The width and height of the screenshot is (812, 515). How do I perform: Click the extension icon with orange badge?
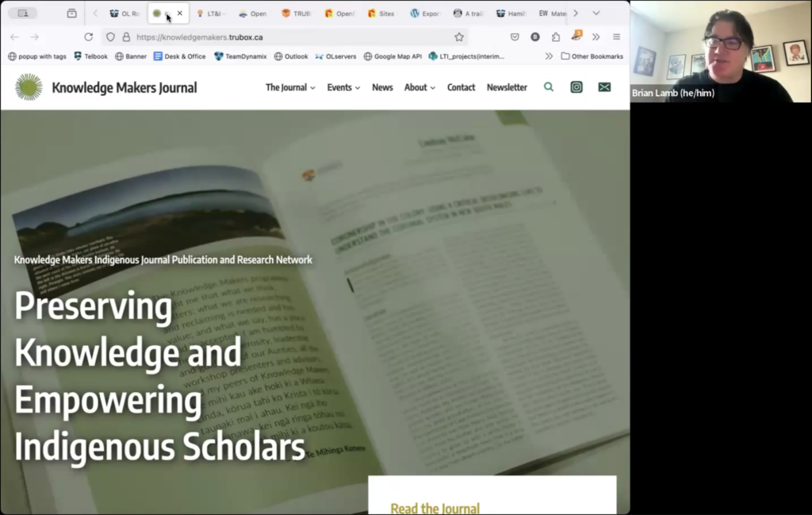point(576,36)
